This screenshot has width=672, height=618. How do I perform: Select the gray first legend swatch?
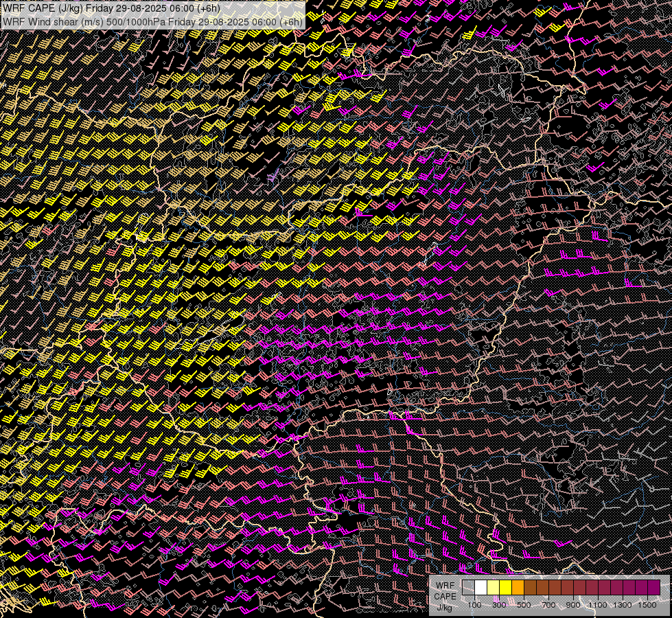[x=468, y=588]
